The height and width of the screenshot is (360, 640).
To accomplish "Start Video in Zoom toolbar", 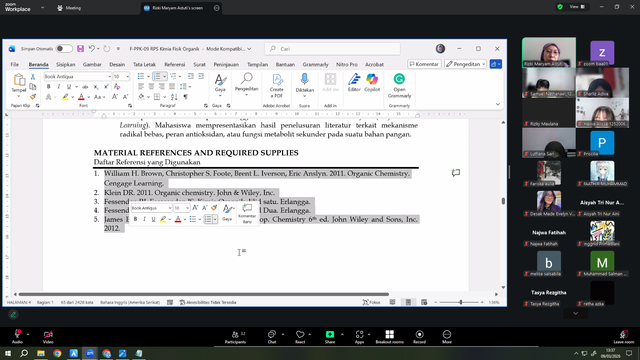I will coord(48,337).
